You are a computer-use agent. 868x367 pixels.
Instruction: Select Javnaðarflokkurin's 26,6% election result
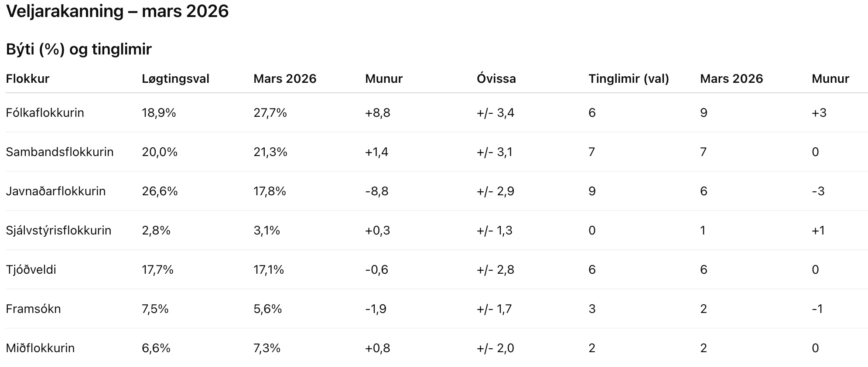coord(160,191)
